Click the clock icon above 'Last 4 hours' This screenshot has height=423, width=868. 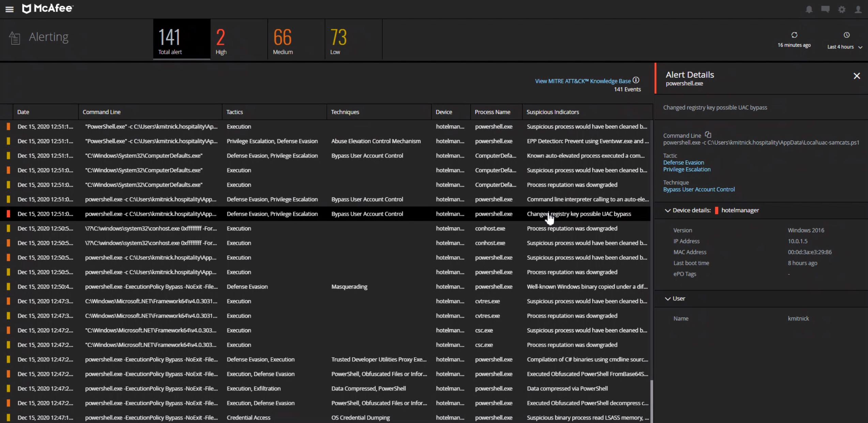tap(847, 35)
